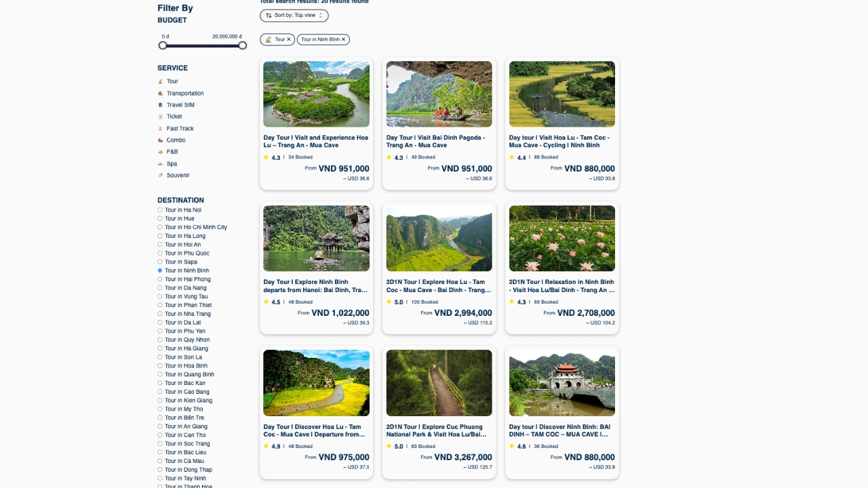Open the Sort by: Top view dropdown

click(x=294, y=15)
